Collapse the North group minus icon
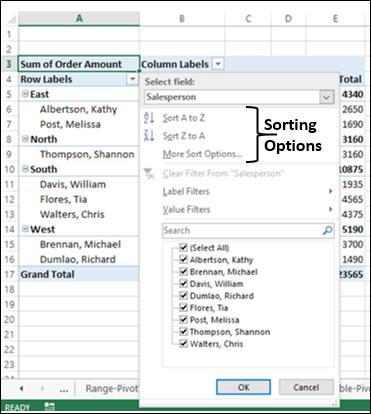371x414 pixels. (25, 139)
